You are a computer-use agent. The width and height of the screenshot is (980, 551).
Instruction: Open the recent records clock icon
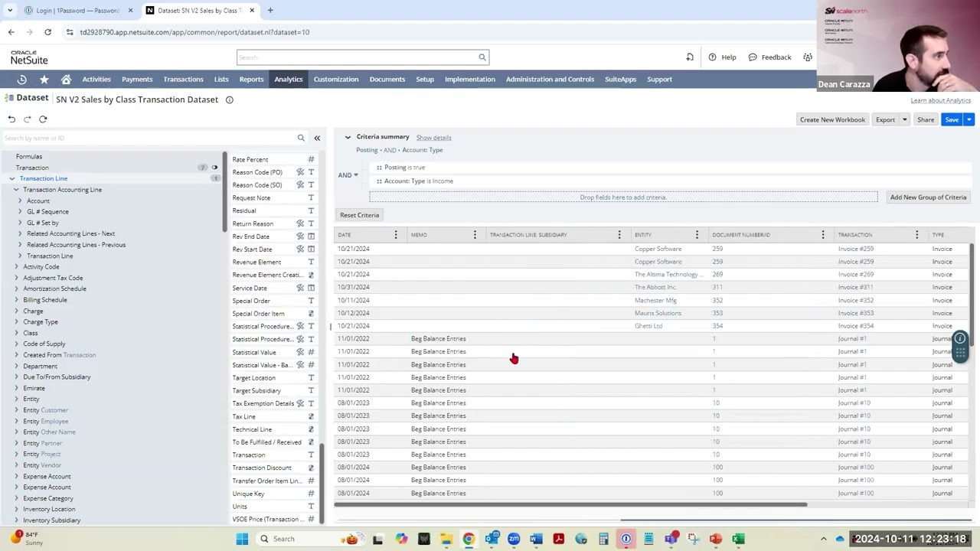pyautogui.click(x=21, y=80)
